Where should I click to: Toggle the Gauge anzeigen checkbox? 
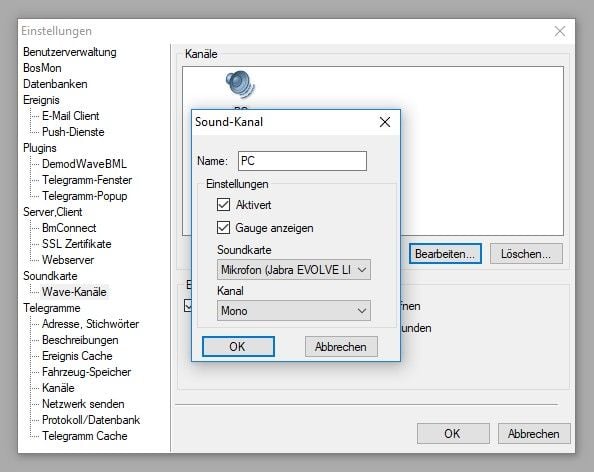pyautogui.click(x=224, y=228)
